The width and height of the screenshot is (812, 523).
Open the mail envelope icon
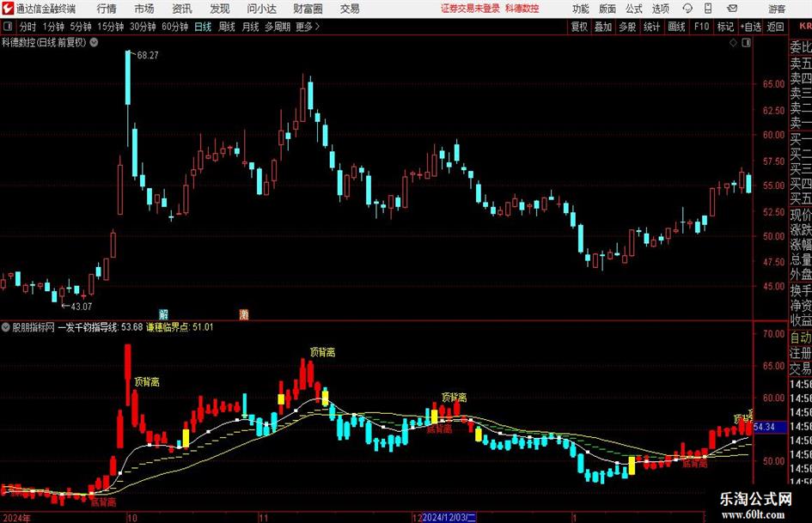point(732,9)
